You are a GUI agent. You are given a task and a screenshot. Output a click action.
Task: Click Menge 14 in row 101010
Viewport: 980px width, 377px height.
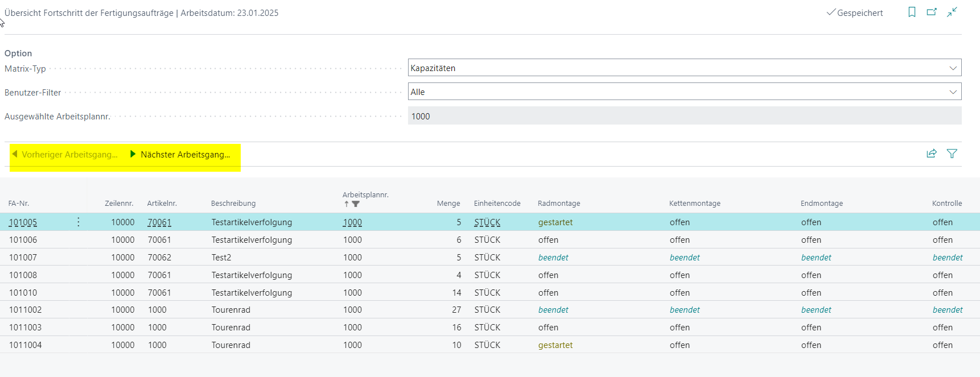click(x=456, y=293)
